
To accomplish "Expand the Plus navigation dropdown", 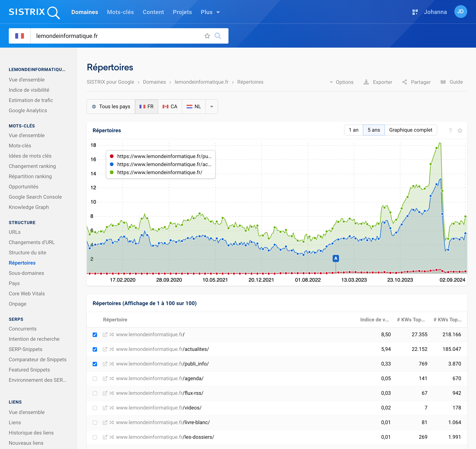I will point(210,12).
